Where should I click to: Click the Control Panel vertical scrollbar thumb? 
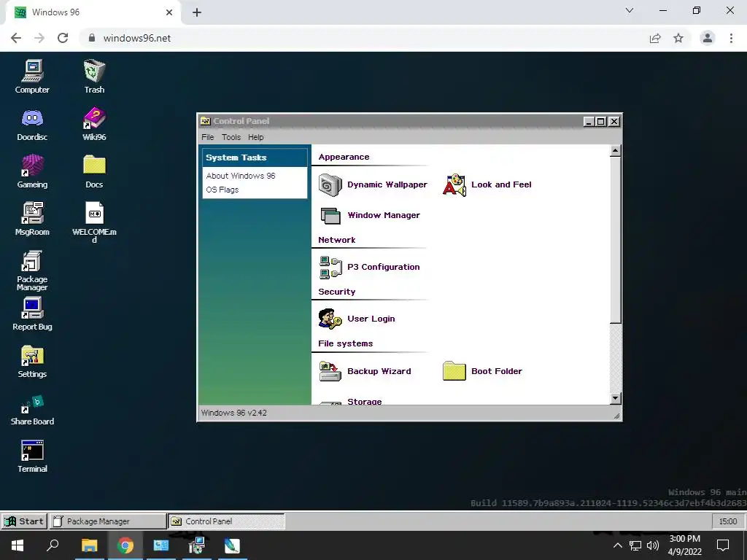pyautogui.click(x=615, y=239)
